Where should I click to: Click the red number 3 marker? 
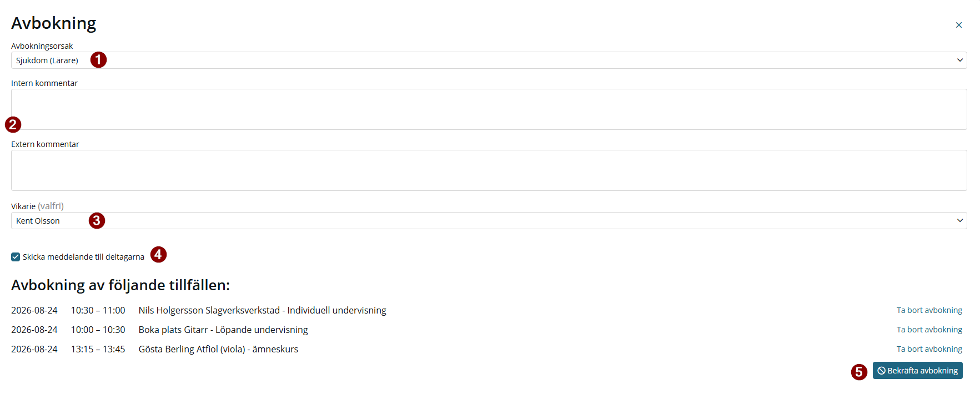point(97,220)
